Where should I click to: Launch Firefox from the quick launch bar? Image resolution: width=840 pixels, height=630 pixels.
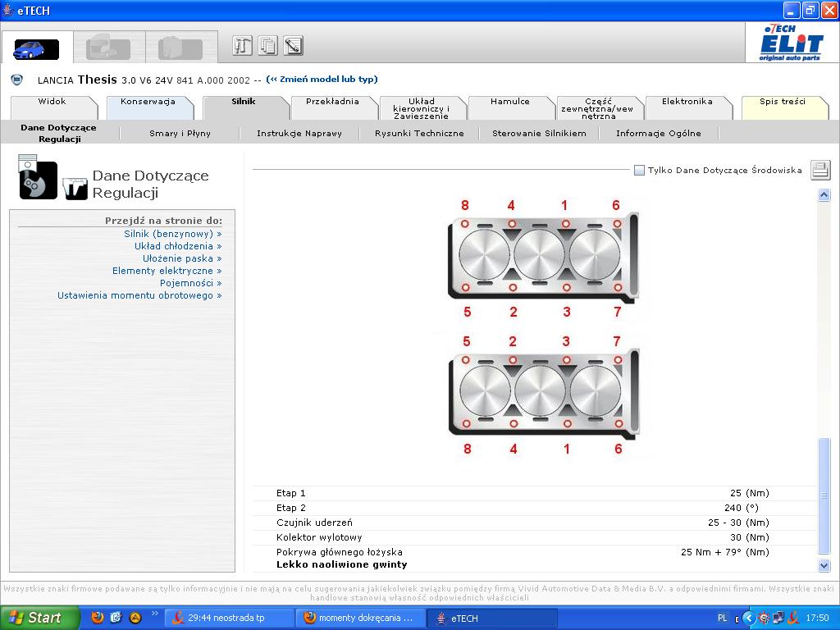tap(98, 618)
